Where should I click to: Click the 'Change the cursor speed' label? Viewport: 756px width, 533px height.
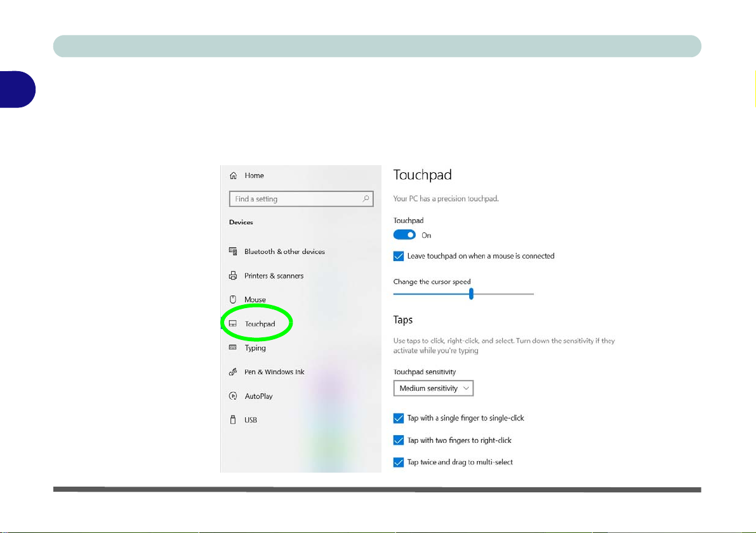432,281
